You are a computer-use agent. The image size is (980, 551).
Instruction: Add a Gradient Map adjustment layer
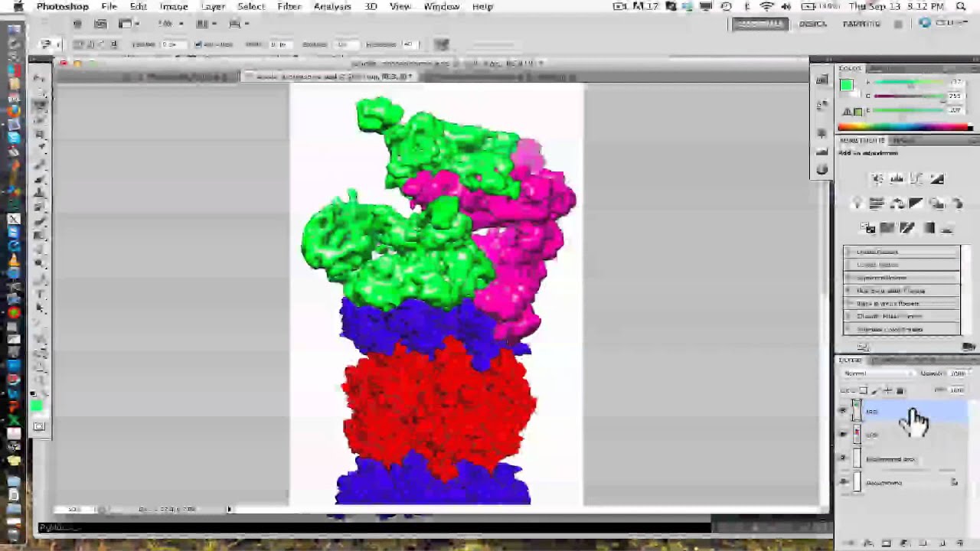click(929, 228)
